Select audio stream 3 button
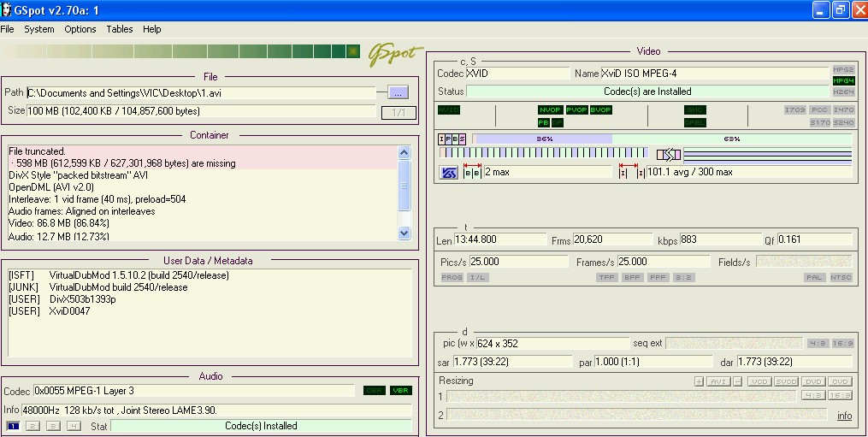 [54, 426]
